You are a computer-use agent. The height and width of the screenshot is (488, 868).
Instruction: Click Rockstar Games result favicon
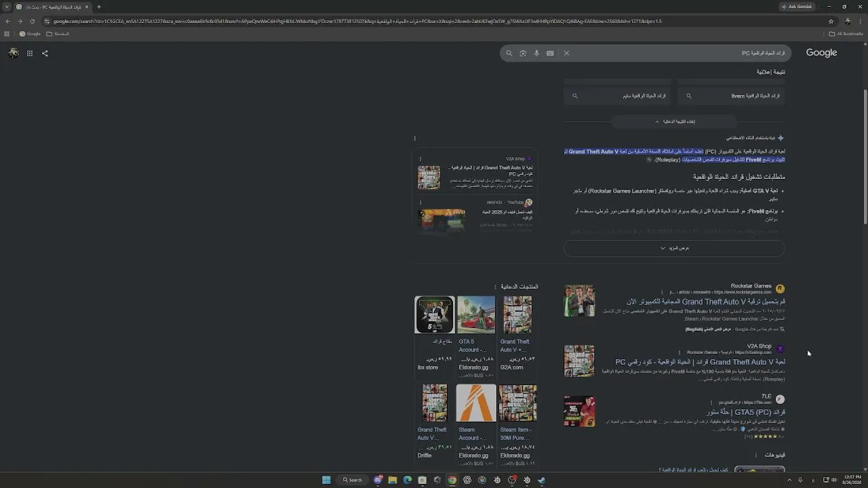[x=780, y=289]
